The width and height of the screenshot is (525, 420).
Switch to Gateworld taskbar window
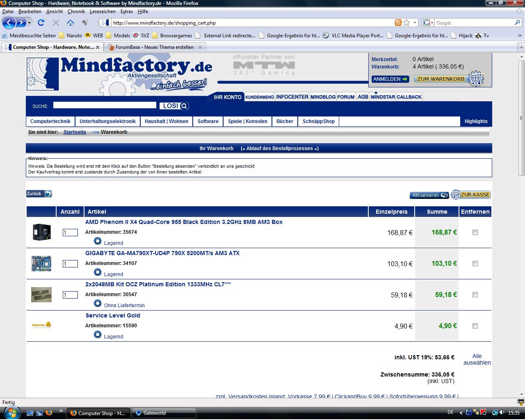(x=164, y=413)
